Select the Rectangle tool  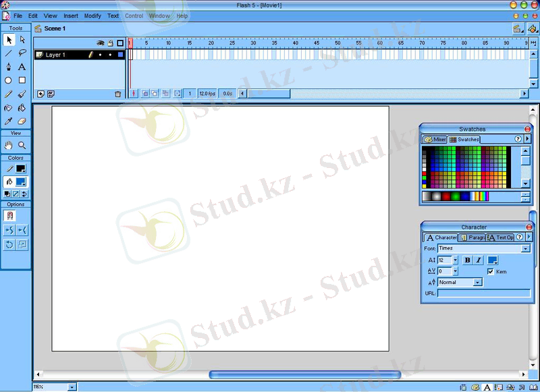click(x=22, y=80)
